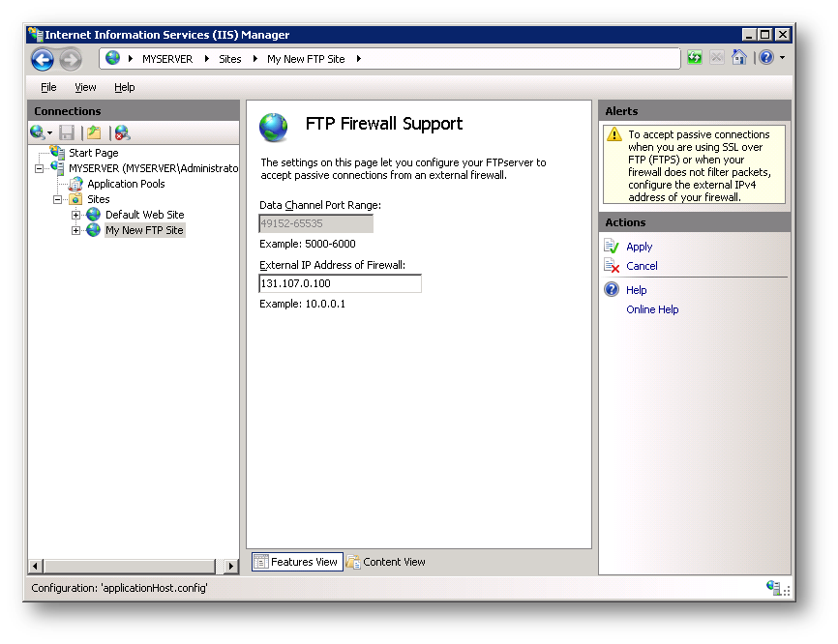Click the globe icon in address bar

tap(113, 58)
